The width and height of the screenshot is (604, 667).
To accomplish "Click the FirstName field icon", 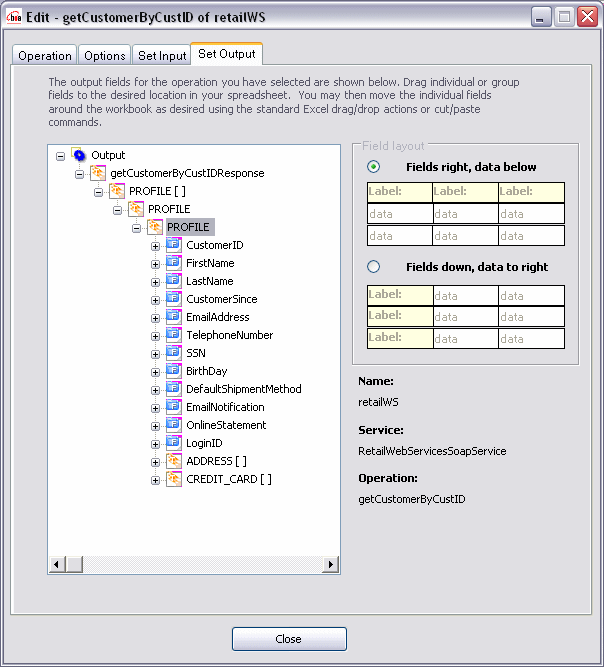I will (x=174, y=263).
